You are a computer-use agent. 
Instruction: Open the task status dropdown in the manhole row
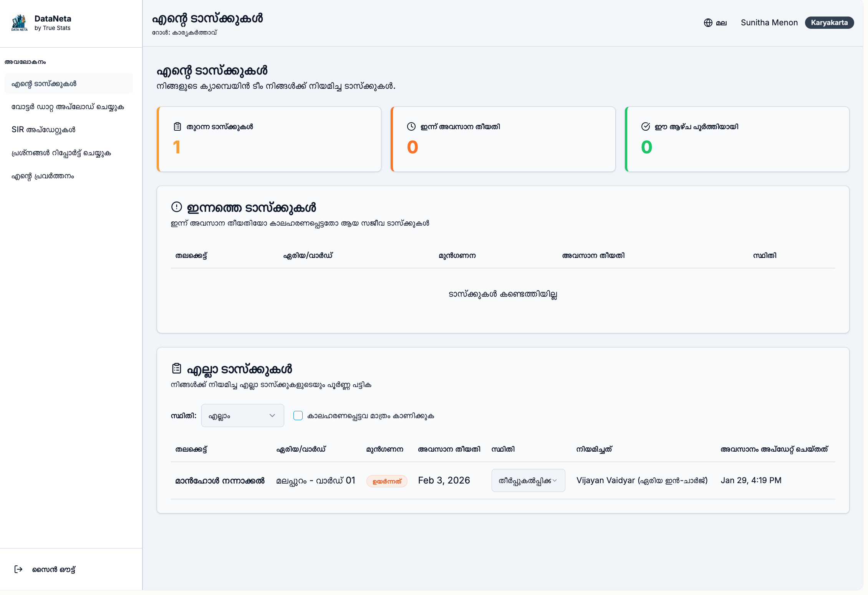[528, 480]
